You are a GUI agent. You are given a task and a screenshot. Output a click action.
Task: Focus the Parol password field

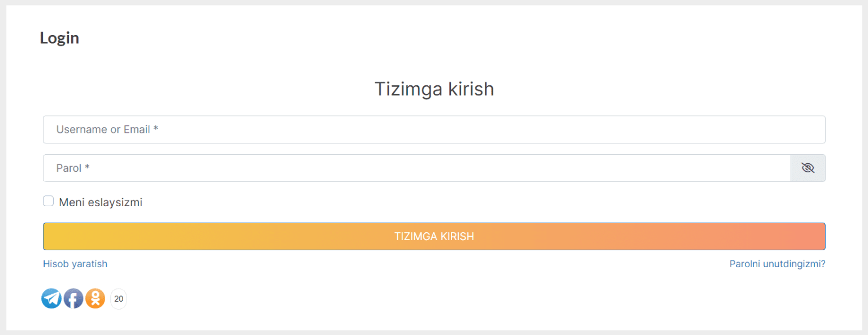pos(416,168)
